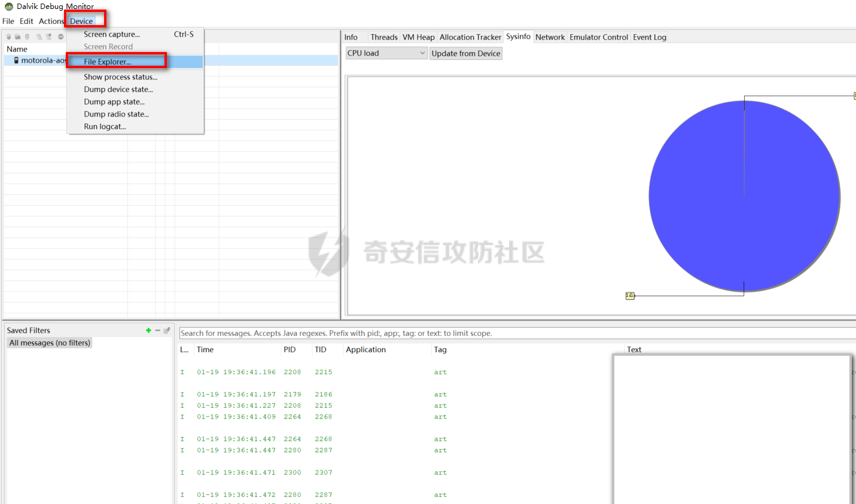This screenshot has width=856, height=504.
Task: Click Update from Device button
Action: (x=466, y=53)
